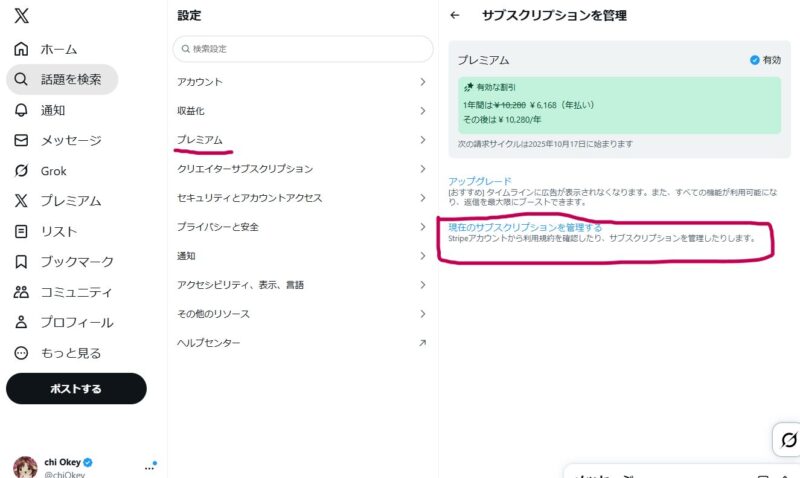Select 通知 in the settings list
The width and height of the screenshot is (800, 478).
pyautogui.click(x=187, y=256)
